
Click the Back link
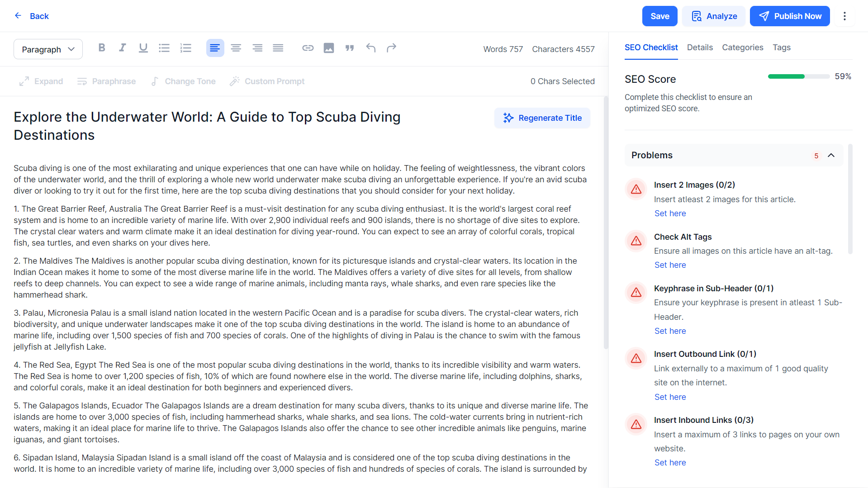39,16
